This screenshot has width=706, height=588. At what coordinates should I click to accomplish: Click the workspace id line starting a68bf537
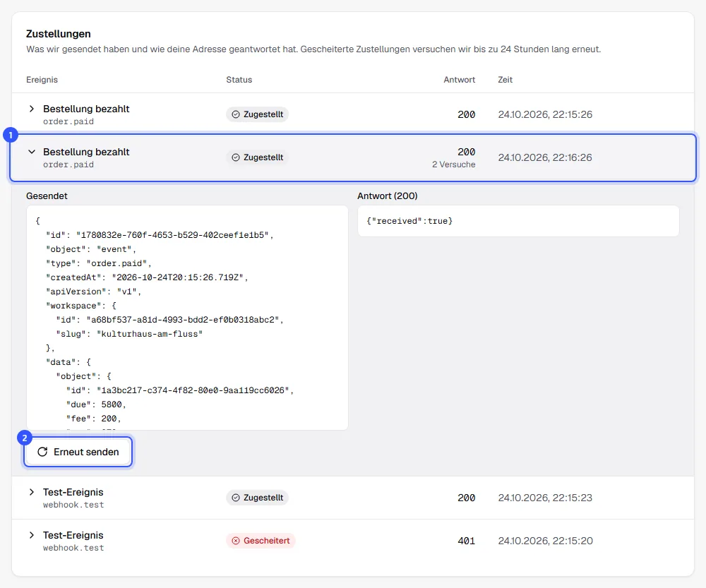169,320
